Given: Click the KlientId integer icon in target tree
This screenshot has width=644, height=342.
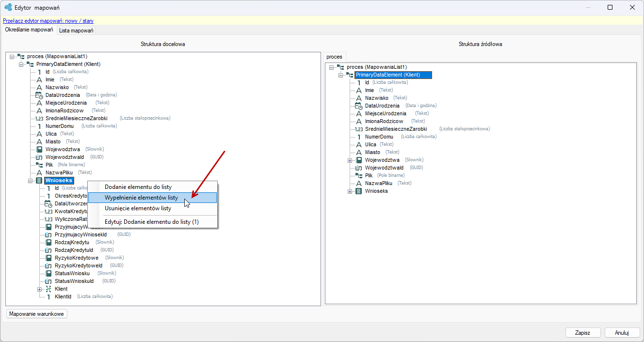Looking at the screenshot, I should [49, 296].
